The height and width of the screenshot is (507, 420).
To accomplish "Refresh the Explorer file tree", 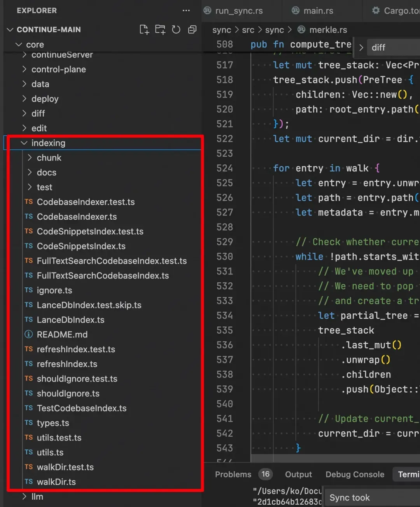I will (x=176, y=30).
